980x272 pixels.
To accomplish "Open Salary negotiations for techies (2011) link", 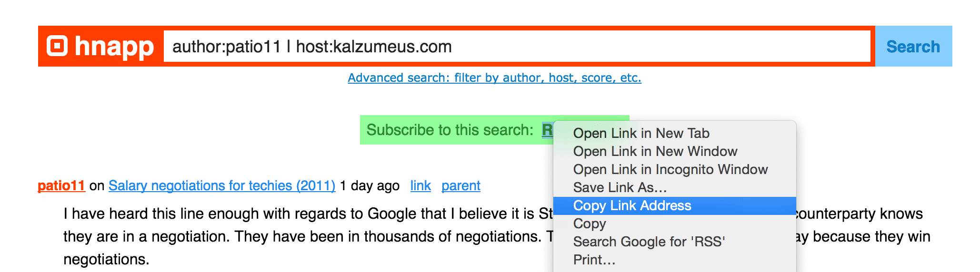I will pyautogui.click(x=222, y=185).
